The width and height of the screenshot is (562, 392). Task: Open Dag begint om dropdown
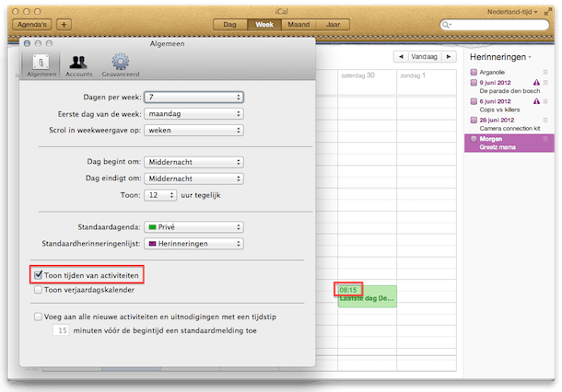(193, 162)
